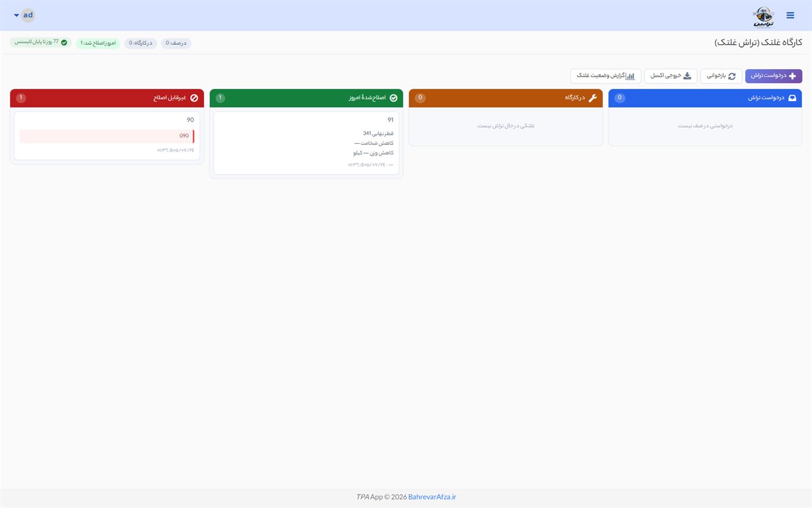Open the BahrevarAfza.ir footer link
This screenshot has height=508, width=812.
click(x=432, y=497)
